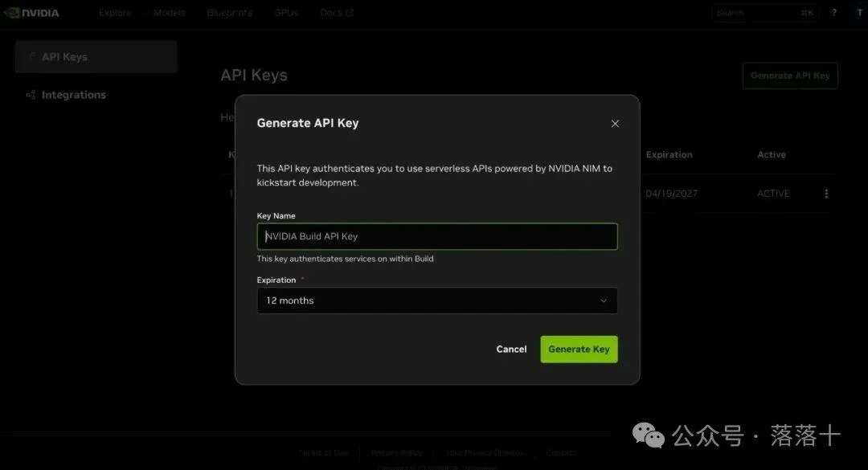Open the user profile avatar
868x470 pixels.
[x=859, y=13]
